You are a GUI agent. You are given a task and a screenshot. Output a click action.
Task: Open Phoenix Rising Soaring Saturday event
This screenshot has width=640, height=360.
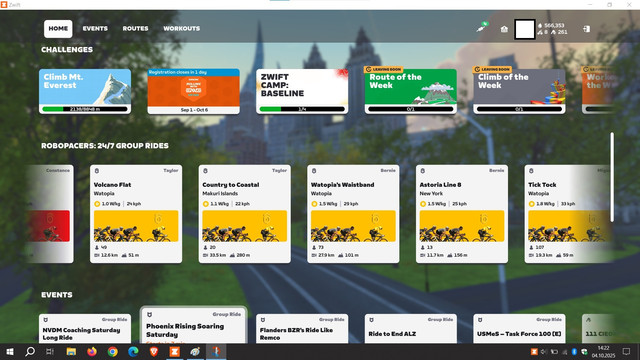pyautogui.click(x=193, y=326)
